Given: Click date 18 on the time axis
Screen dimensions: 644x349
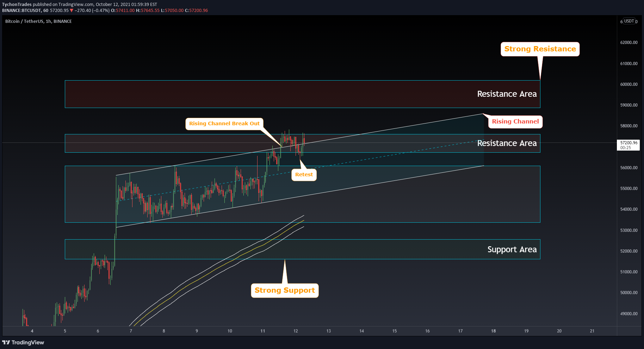Looking at the screenshot, I should [x=493, y=331].
